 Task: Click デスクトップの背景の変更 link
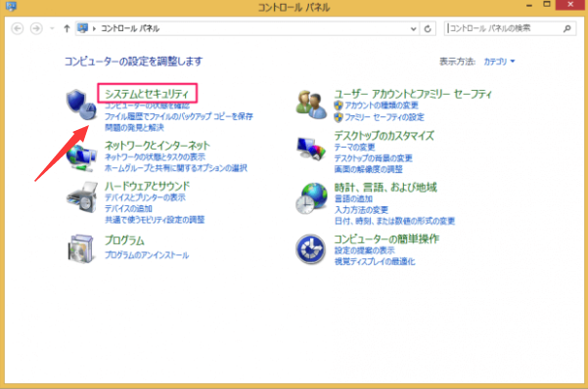click(x=374, y=158)
